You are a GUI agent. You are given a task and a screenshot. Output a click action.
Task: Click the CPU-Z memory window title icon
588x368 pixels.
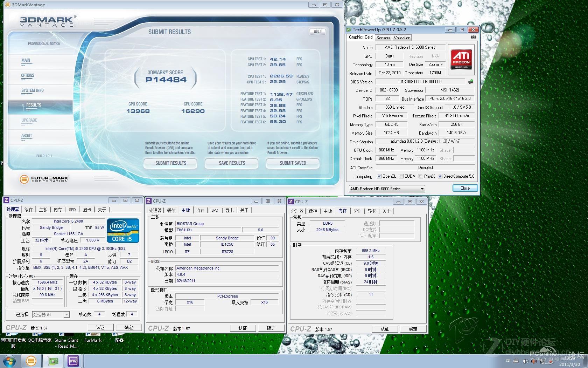[x=291, y=202]
